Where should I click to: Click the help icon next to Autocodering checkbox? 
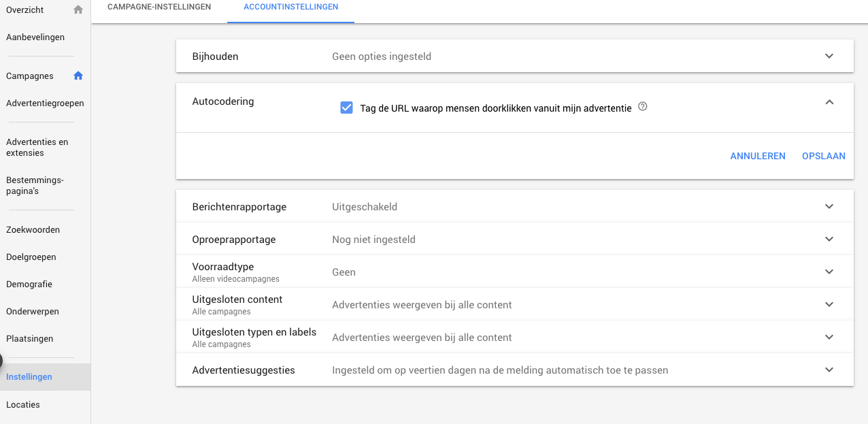click(643, 107)
